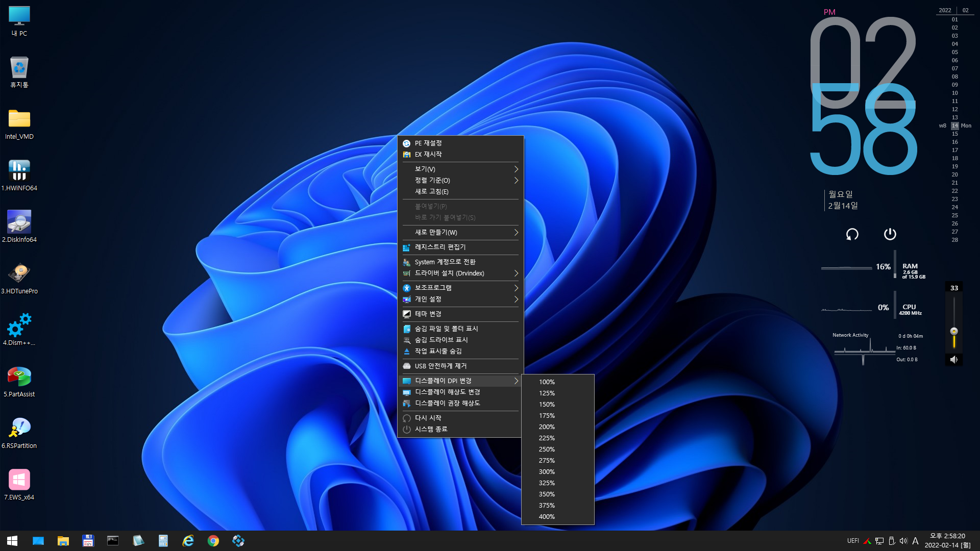Set DPI to 100%
The width and height of the screenshot is (980, 551).
(x=557, y=382)
